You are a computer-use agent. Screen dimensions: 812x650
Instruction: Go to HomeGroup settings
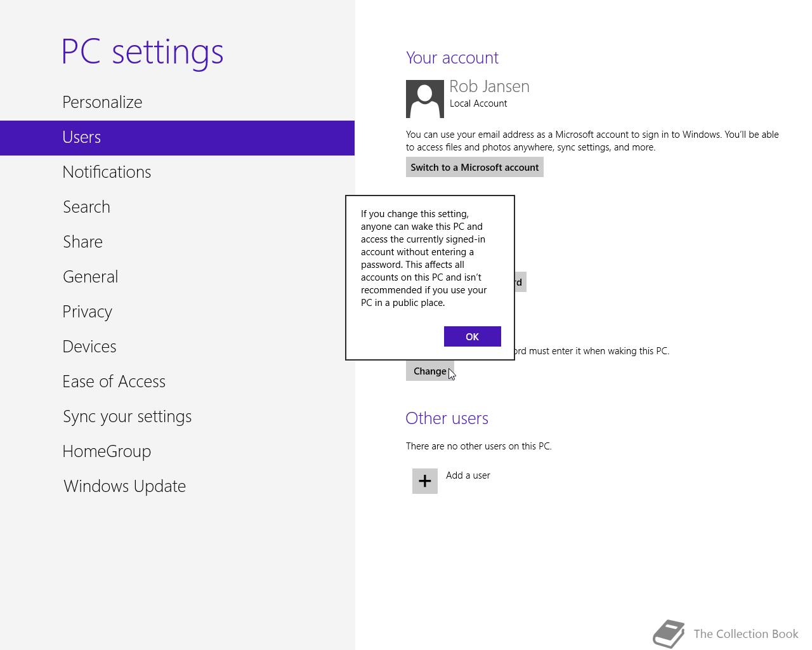[177, 451]
